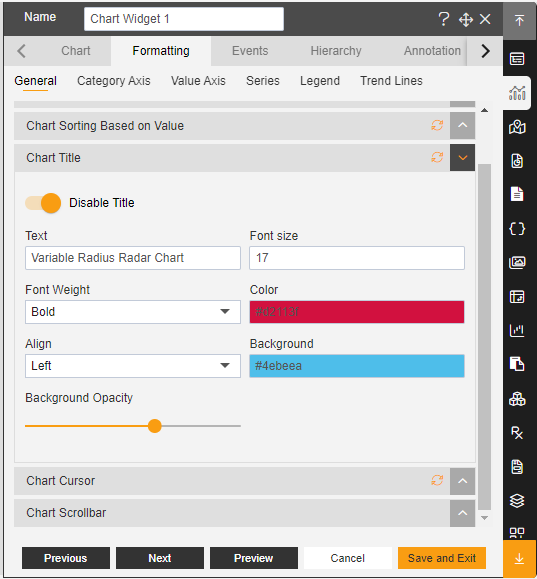The width and height of the screenshot is (537, 579).
Task: Open the image widget icon in sidebar
Action: click(x=517, y=263)
